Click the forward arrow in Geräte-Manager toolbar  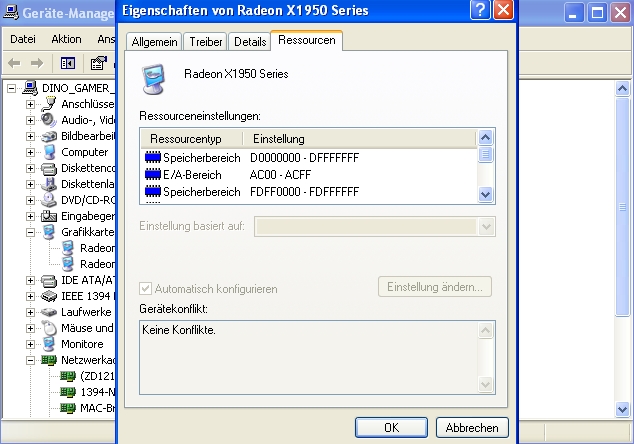[37, 63]
